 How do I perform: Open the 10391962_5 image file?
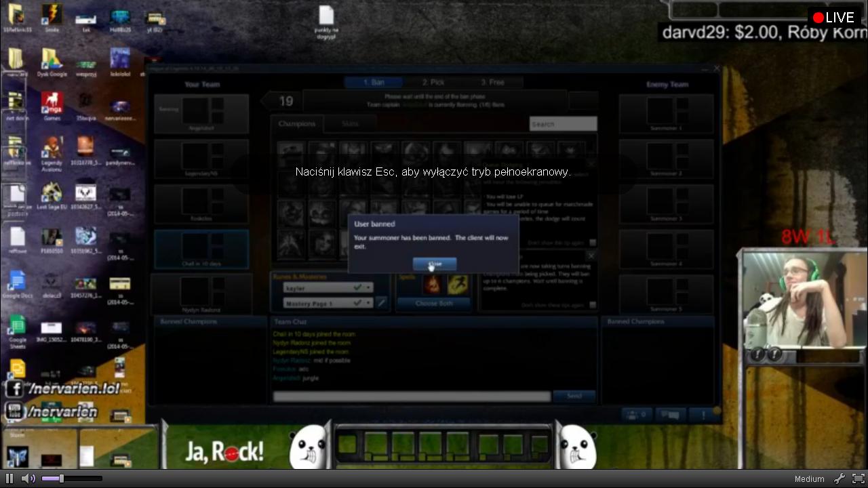point(86,241)
